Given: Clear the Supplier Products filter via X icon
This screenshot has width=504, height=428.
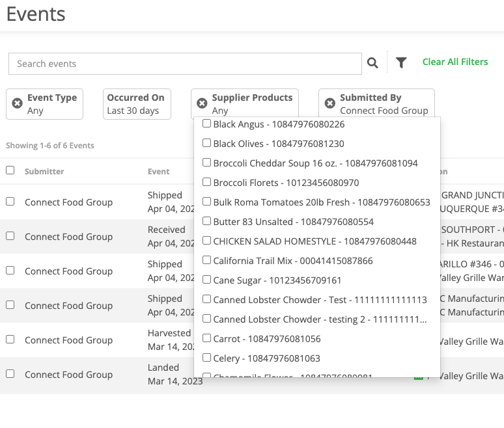Looking at the screenshot, I should [202, 103].
